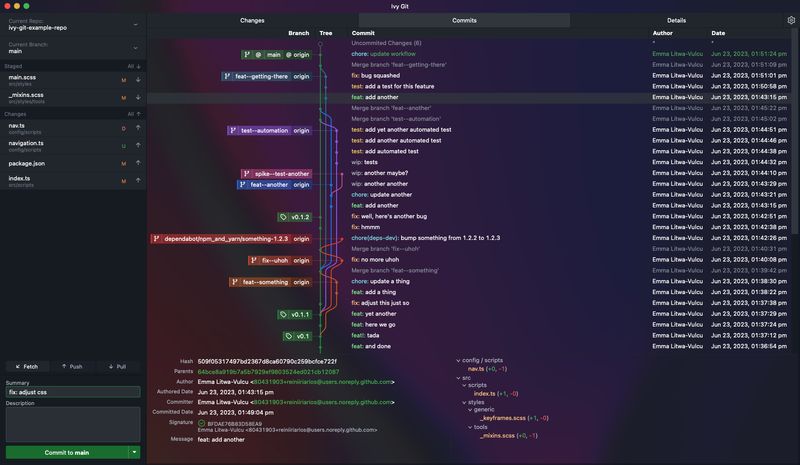Click the Author column header
The width and height of the screenshot is (800, 465).
[x=662, y=33]
